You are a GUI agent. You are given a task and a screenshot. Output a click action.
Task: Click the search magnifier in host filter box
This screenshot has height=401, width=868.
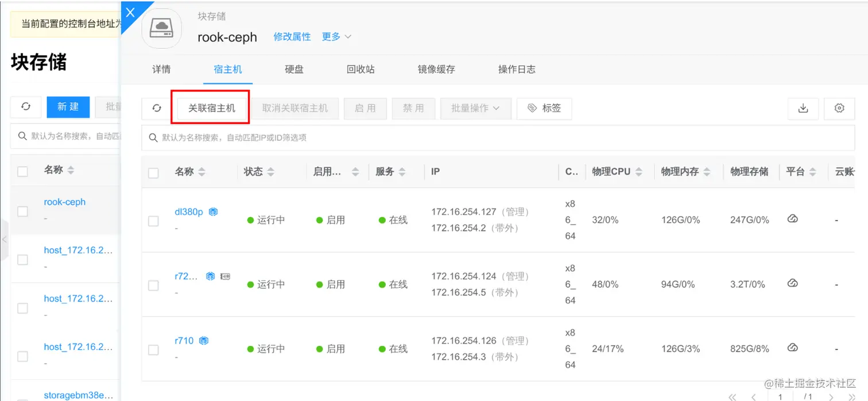point(153,138)
